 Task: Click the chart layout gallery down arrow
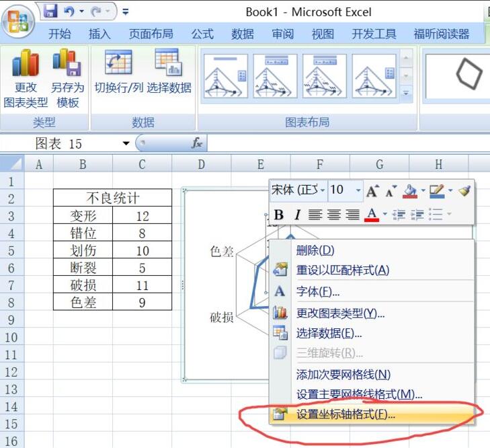pyautogui.click(x=406, y=76)
